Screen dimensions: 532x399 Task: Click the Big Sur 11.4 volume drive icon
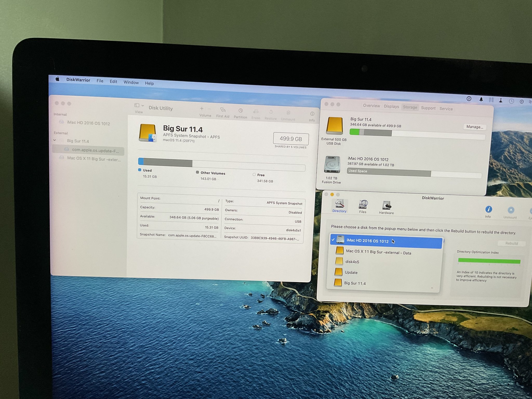click(148, 133)
